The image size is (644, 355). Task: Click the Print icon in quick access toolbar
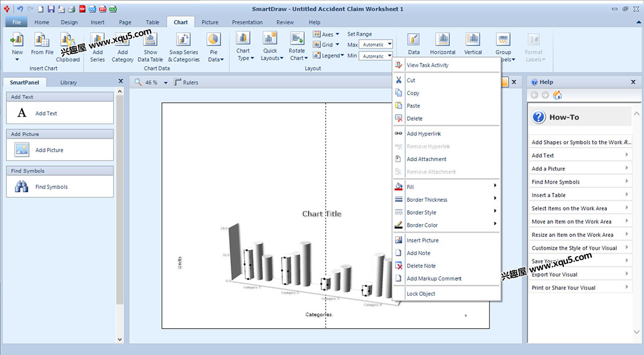(71, 9)
